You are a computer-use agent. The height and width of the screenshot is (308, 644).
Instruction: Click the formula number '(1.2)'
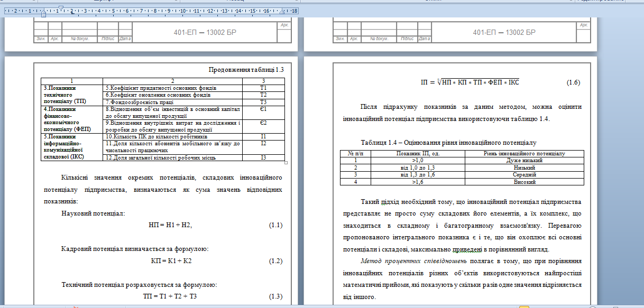(276, 261)
